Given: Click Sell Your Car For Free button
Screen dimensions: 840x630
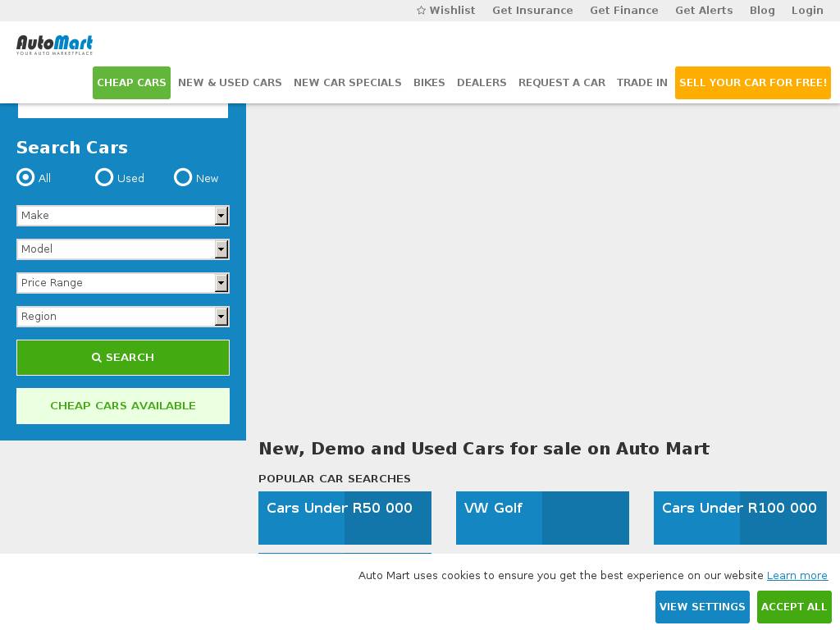Looking at the screenshot, I should click(x=753, y=83).
